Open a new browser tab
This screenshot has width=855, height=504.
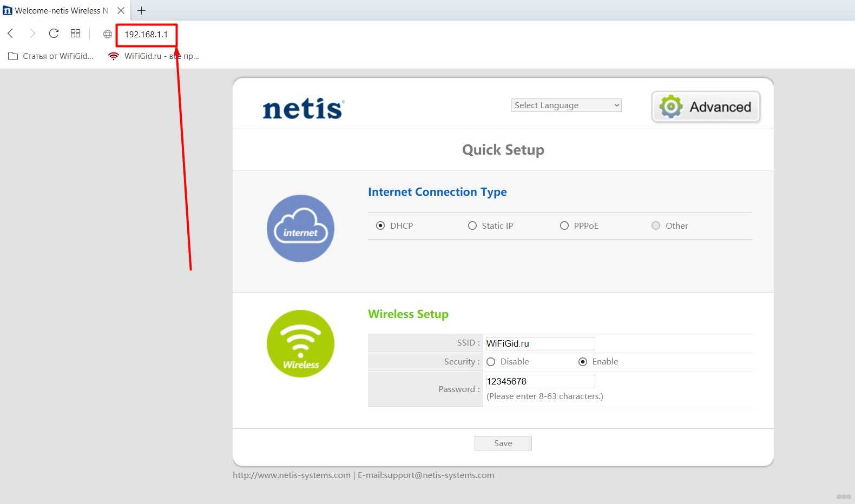[141, 10]
